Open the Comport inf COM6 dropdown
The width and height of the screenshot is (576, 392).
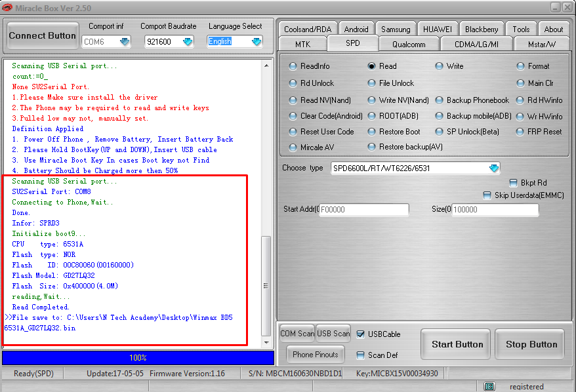click(125, 41)
